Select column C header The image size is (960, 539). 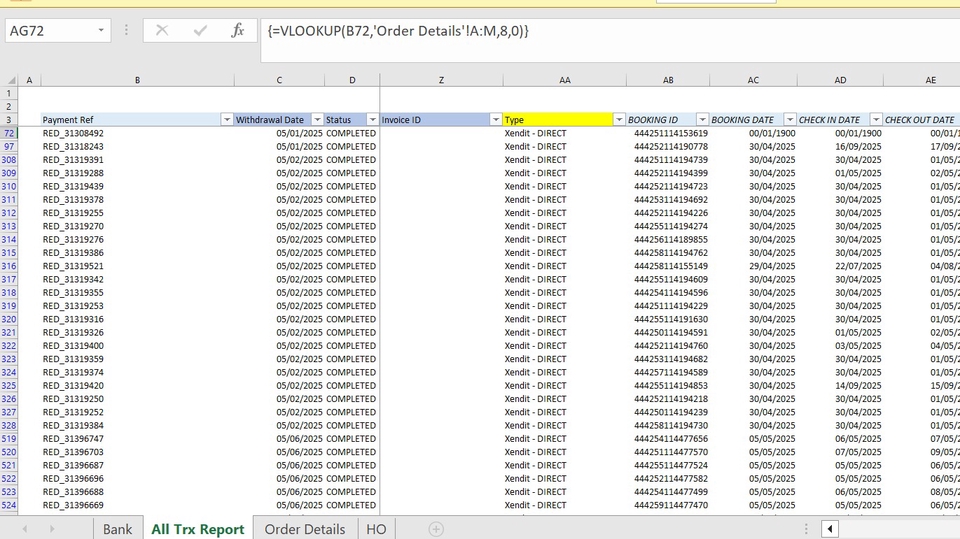click(x=279, y=80)
